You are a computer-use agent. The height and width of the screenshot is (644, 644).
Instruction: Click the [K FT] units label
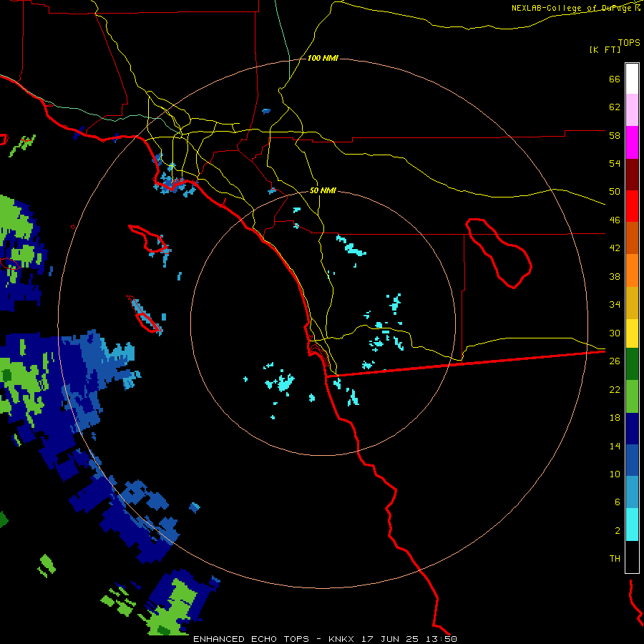[x=605, y=49]
